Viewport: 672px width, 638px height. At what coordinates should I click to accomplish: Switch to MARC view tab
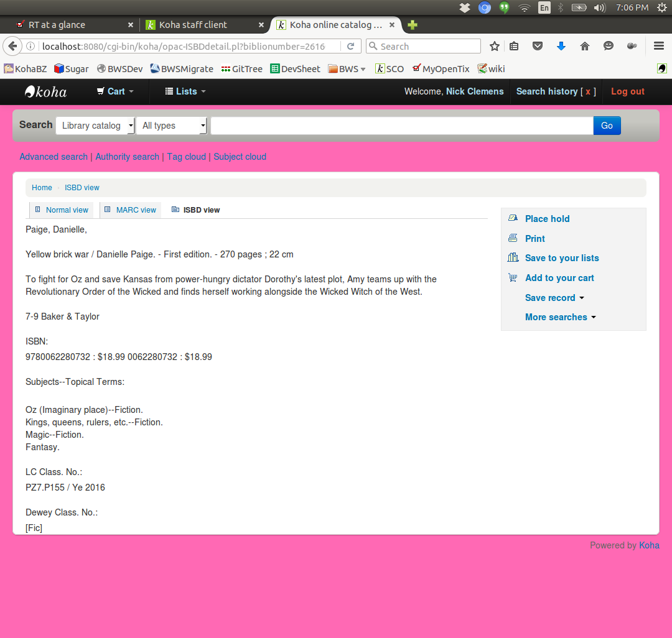(131, 210)
